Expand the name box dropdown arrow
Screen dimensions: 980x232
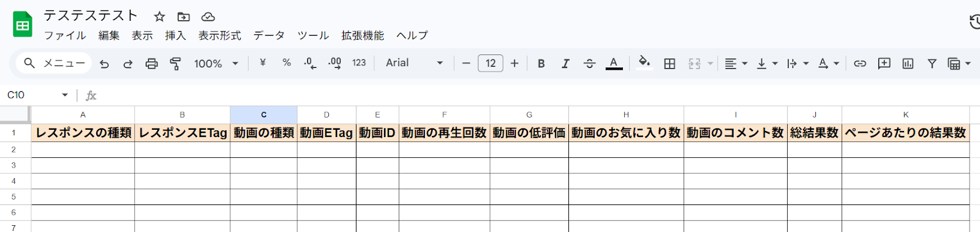pyautogui.click(x=65, y=95)
